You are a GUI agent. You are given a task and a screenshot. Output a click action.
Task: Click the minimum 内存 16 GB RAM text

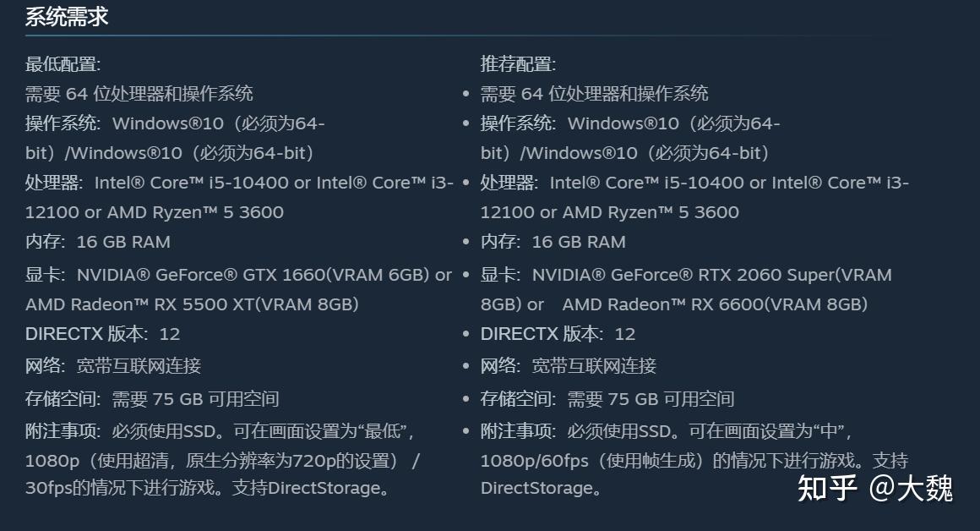coord(97,242)
